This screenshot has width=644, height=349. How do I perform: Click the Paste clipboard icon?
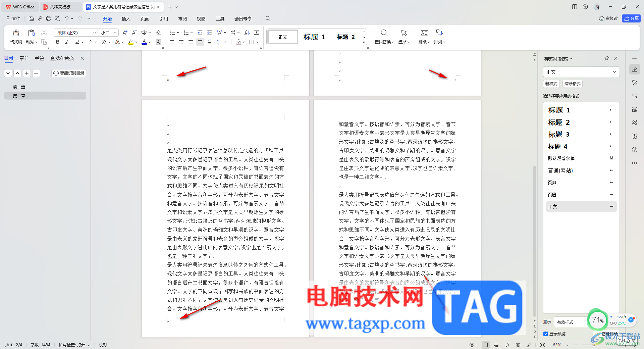click(32, 33)
